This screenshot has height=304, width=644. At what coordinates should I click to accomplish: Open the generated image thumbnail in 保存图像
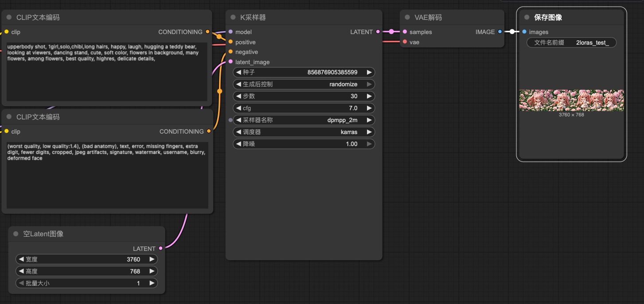[x=571, y=100]
